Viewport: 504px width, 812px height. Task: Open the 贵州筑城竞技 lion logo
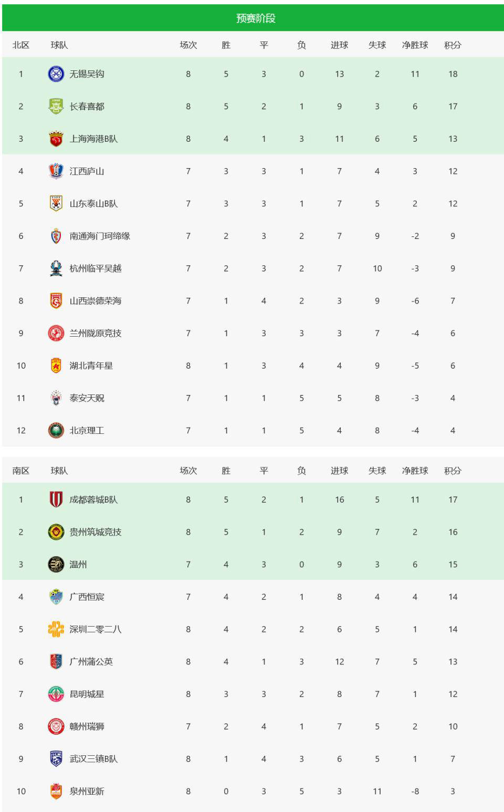coord(56,532)
